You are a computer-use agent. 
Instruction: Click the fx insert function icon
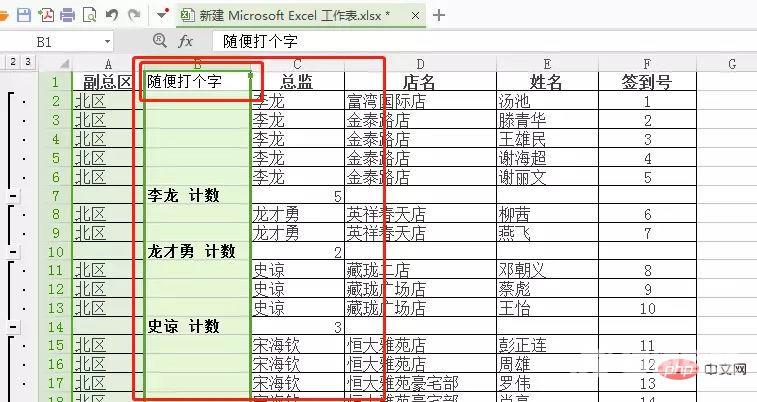[185, 41]
